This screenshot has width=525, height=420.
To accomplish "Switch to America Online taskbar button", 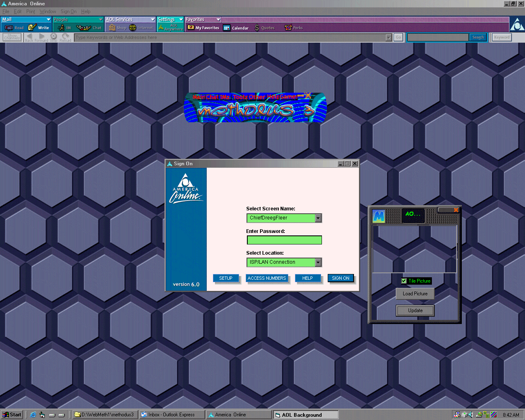I will coord(239,415).
